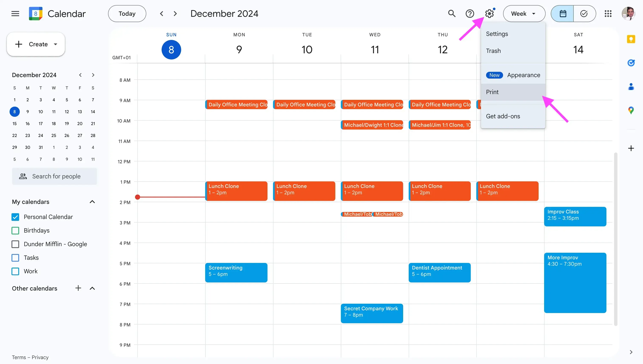
Task: Open Google Keep in the side panel
Action: coord(632,39)
